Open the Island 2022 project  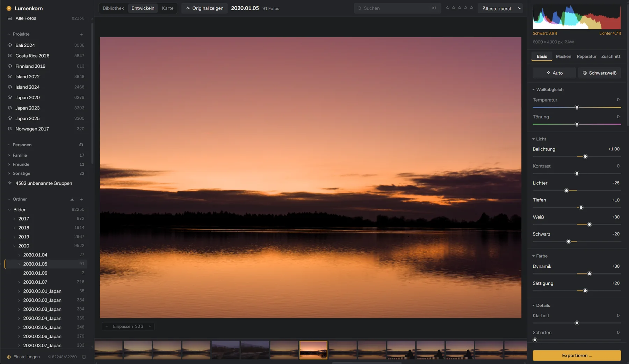(46, 76)
